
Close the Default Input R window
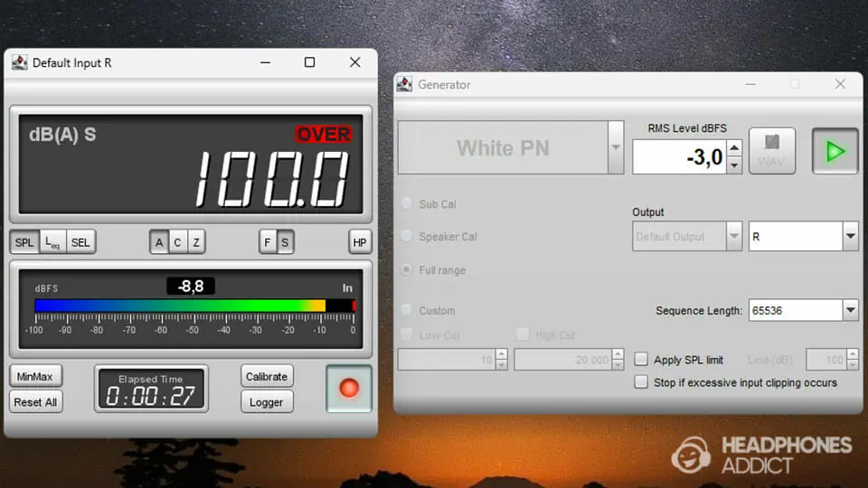(x=354, y=62)
